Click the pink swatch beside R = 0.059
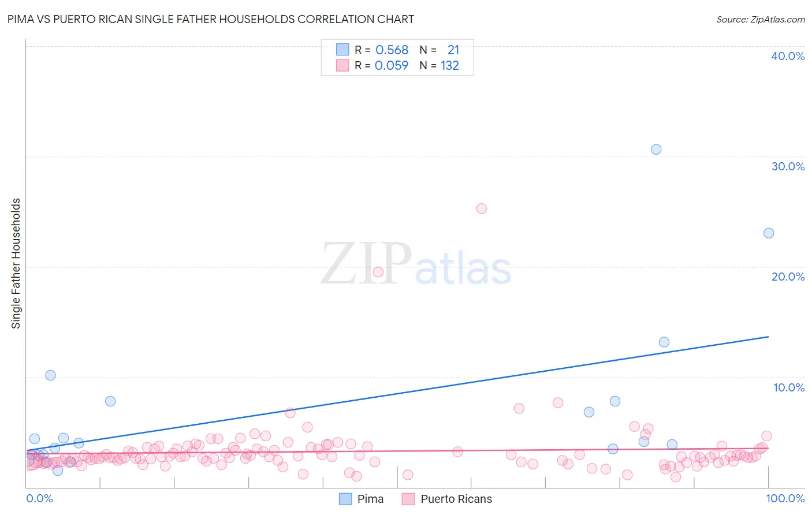The width and height of the screenshot is (812, 515). coord(342,65)
